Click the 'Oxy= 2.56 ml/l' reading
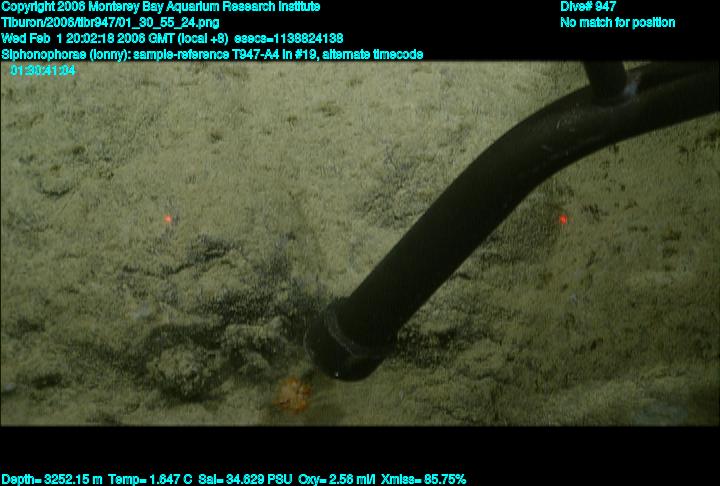Viewport: 720px width, 486px height. coord(337,480)
